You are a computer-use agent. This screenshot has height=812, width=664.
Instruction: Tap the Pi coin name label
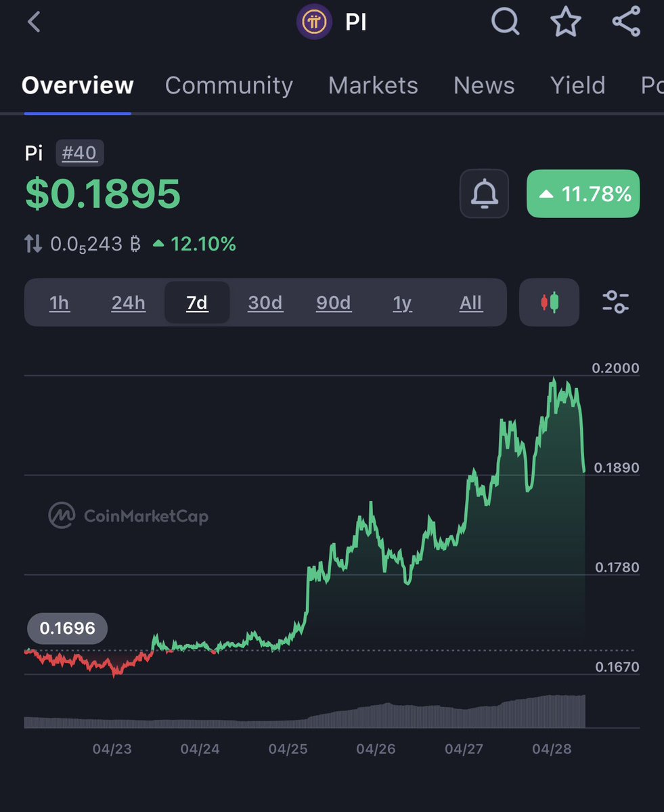(34, 153)
